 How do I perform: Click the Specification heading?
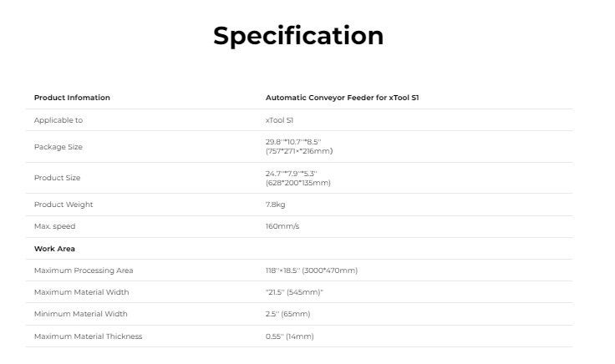pos(298,36)
